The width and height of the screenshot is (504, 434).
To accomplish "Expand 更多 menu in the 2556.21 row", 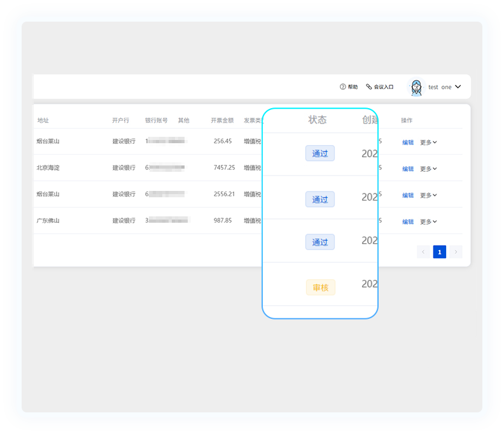I will 428,195.
